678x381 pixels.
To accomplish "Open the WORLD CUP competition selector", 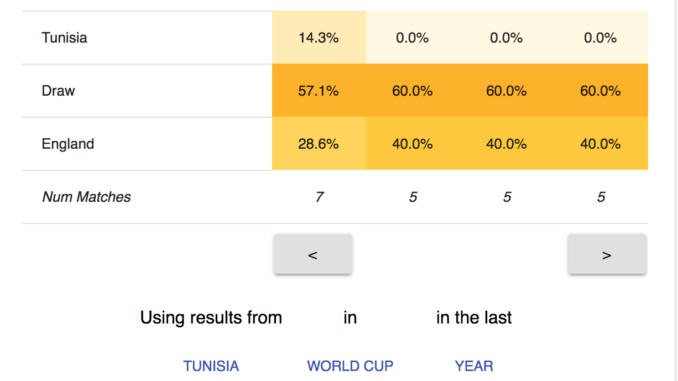I will pyautogui.click(x=350, y=366).
